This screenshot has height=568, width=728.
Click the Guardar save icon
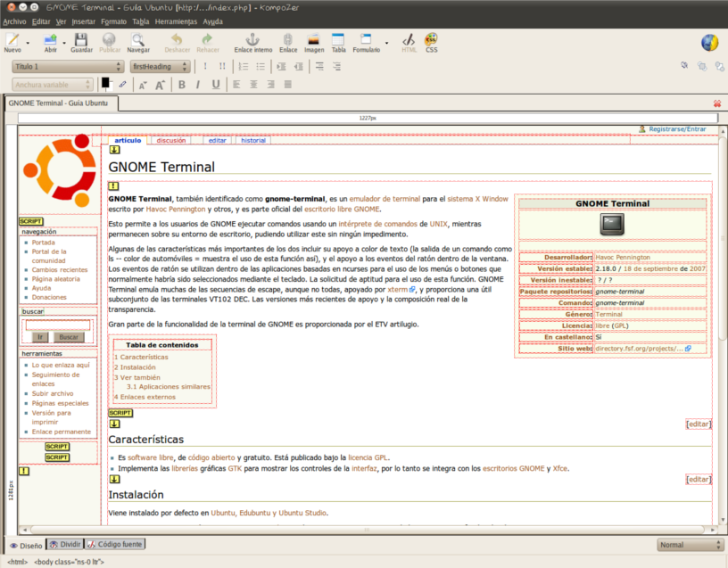point(81,42)
